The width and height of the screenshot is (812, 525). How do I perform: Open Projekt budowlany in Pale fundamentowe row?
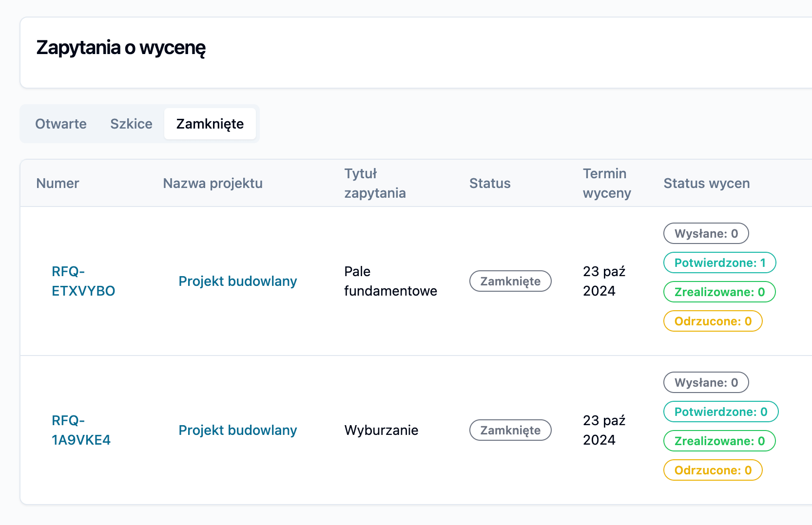pyautogui.click(x=237, y=281)
